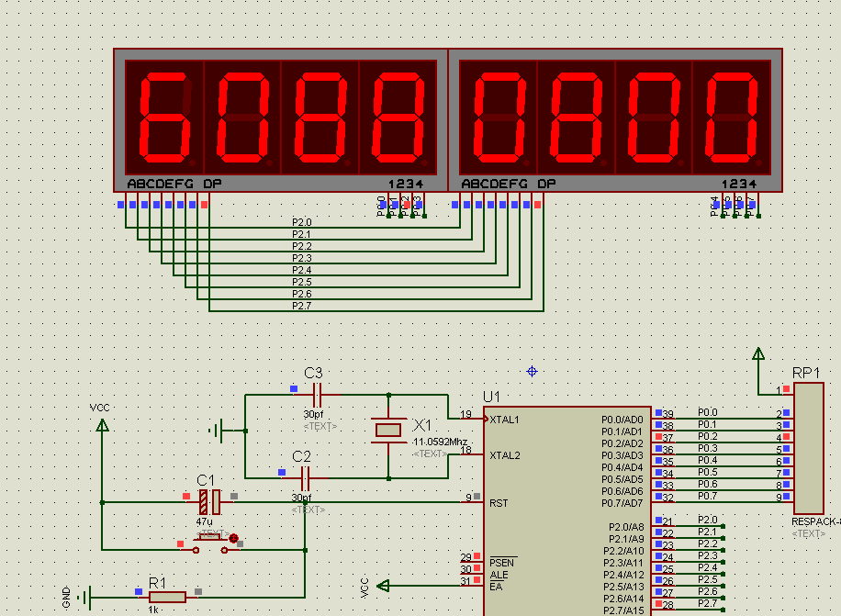Select the ground symbol left of C3
841x616 pixels.
(x=216, y=431)
